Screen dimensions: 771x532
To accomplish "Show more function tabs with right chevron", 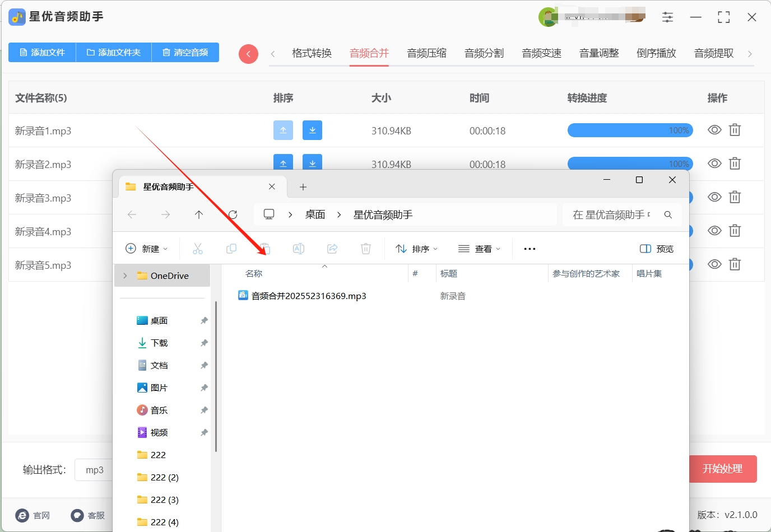I will [x=750, y=54].
